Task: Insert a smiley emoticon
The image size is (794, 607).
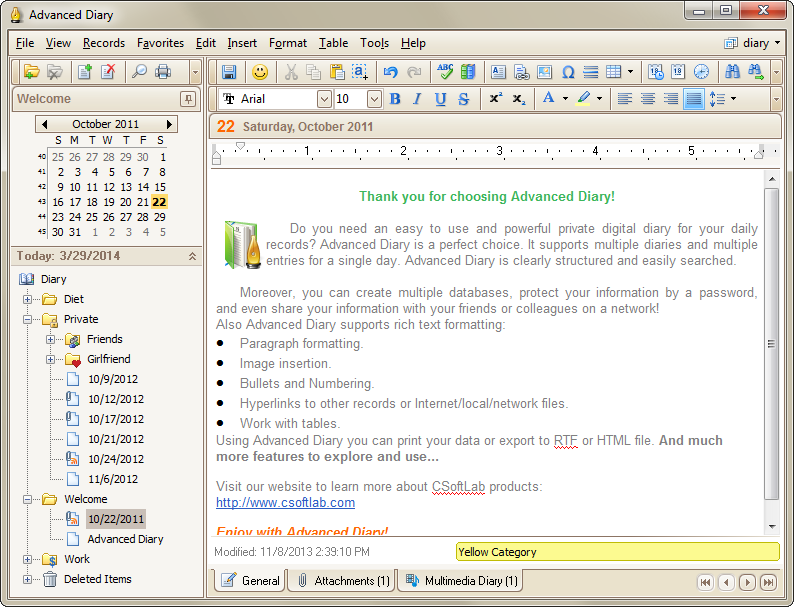Action: point(260,72)
